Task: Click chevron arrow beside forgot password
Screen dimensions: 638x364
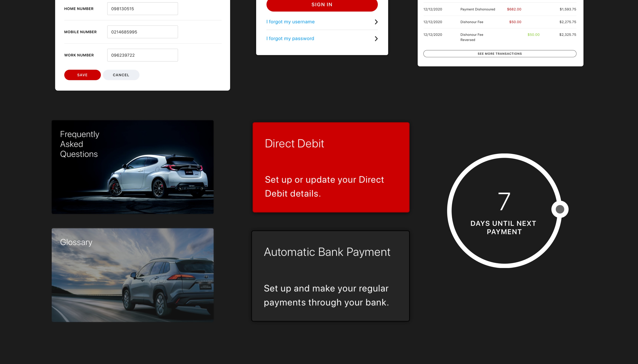Action: 376,39
